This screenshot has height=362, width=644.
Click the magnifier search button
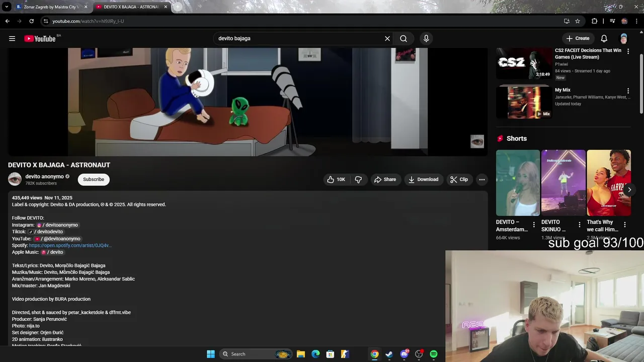[x=404, y=38]
